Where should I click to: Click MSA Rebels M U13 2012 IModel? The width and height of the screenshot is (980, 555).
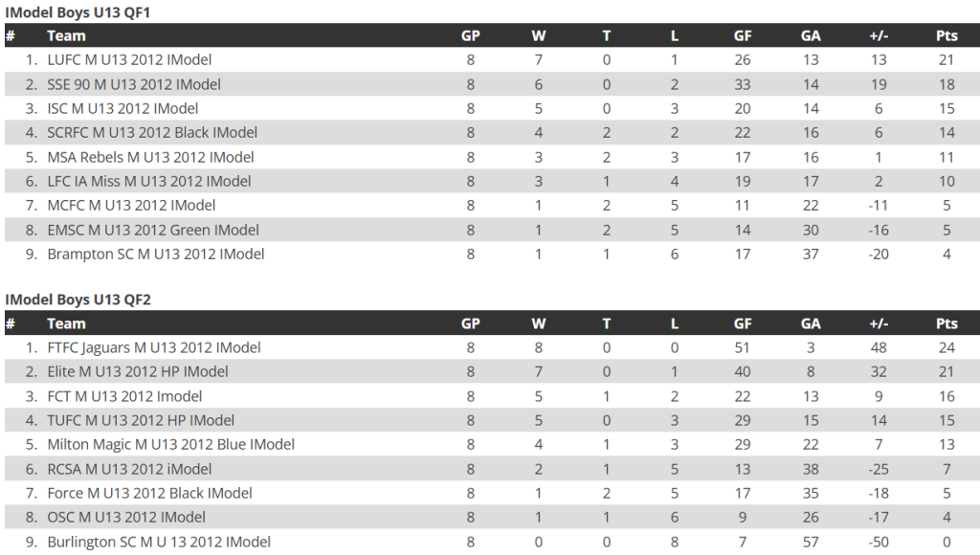tap(150, 157)
